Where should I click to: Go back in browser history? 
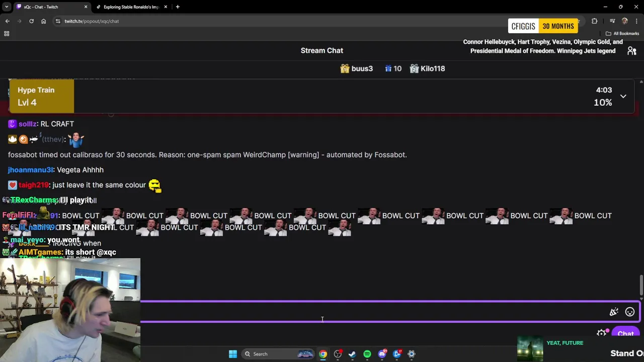7,21
